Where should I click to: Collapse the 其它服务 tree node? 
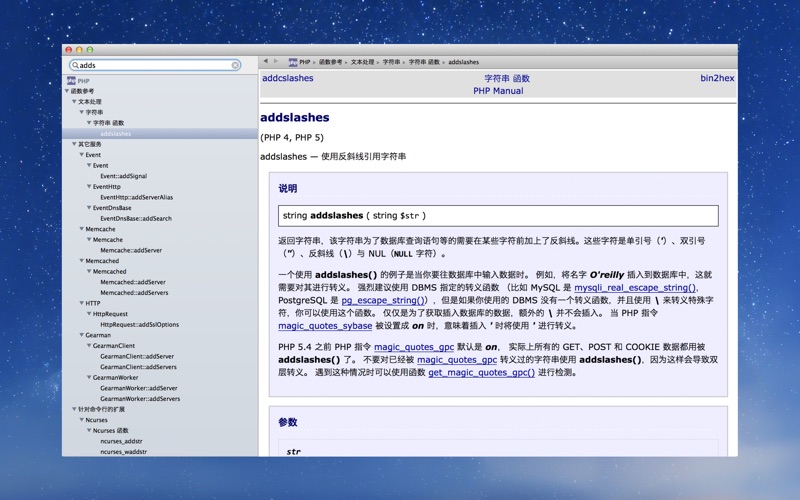point(74,144)
